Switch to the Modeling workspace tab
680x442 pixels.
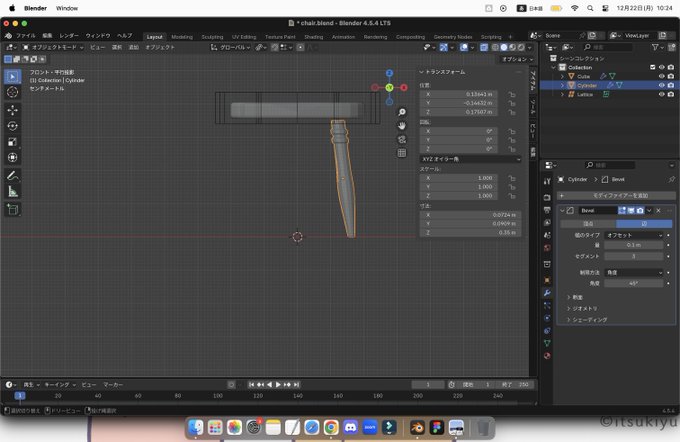pos(182,37)
